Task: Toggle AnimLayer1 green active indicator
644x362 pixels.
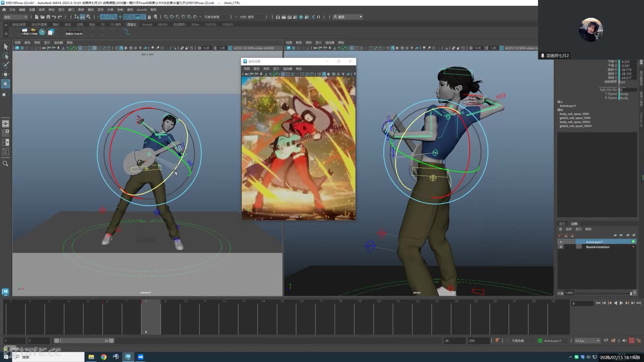Action: [x=633, y=242]
